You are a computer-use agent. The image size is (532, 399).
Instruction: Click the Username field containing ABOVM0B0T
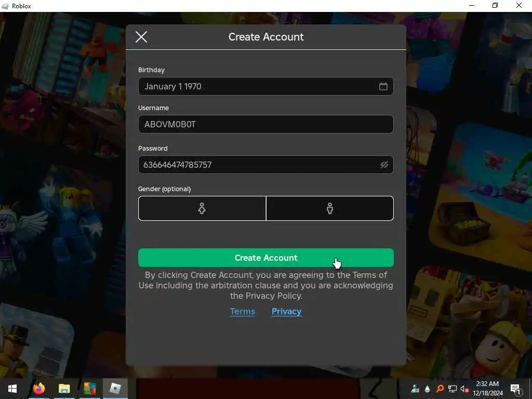point(265,124)
